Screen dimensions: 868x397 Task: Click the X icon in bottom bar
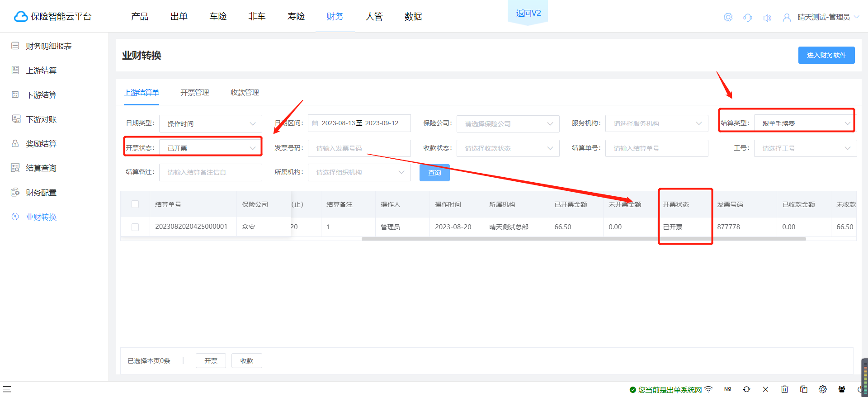pyautogui.click(x=765, y=389)
